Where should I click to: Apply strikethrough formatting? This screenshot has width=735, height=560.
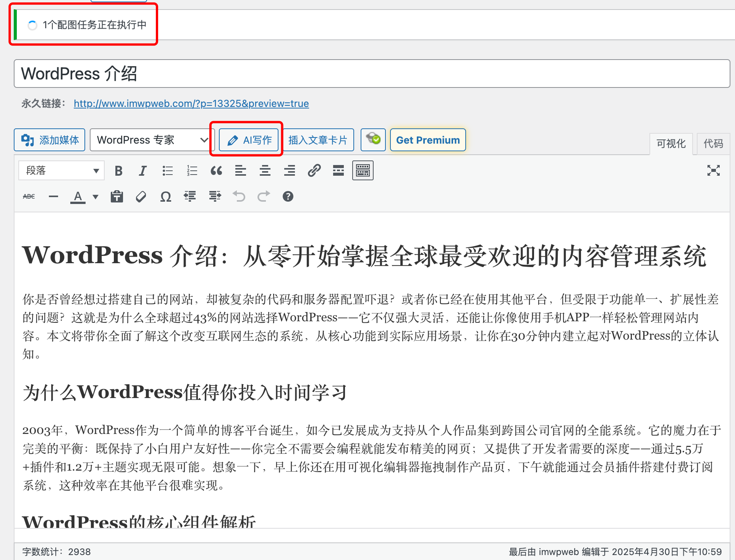pos(29,196)
